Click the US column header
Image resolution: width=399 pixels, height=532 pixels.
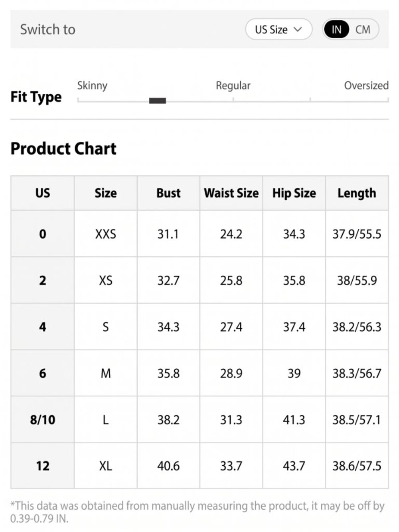coord(43,193)
